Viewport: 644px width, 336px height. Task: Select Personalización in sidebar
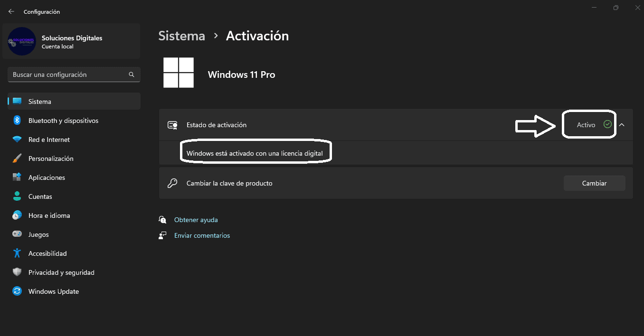[74, 159]
